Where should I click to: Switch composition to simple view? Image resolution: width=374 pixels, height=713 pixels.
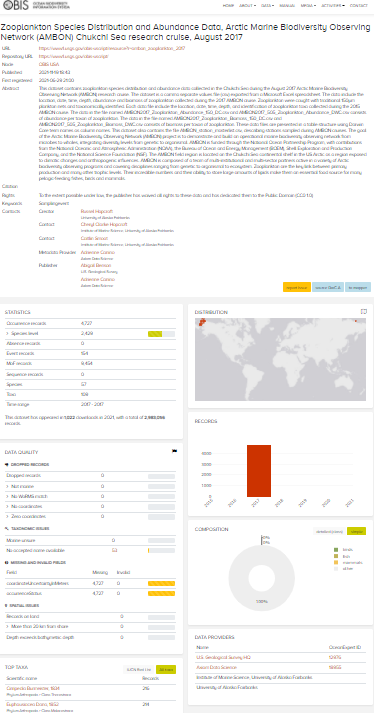(356, 531)
